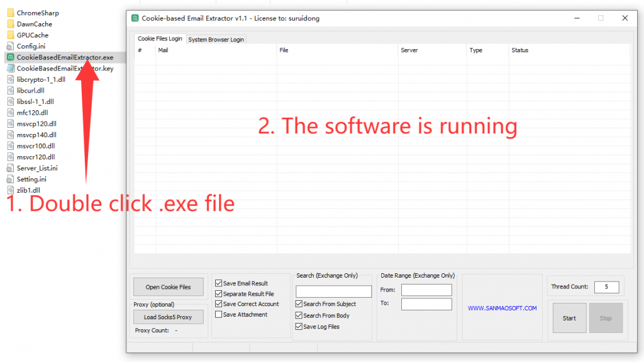This screenshot has height=362, width=644.
Task: Select the GPUCache folder icon
Action: (x=10, y=35)
